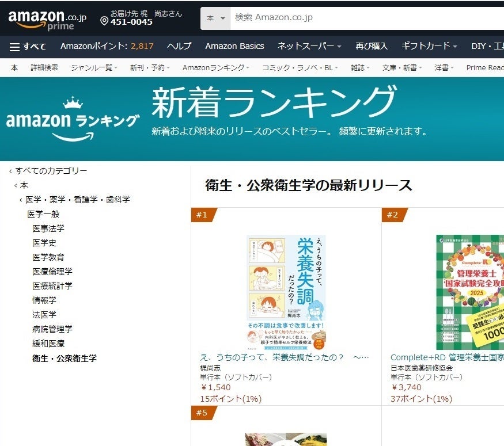Expand the ジャンル一覧 menu
The image size is (504, 446).
coord(94,68)
